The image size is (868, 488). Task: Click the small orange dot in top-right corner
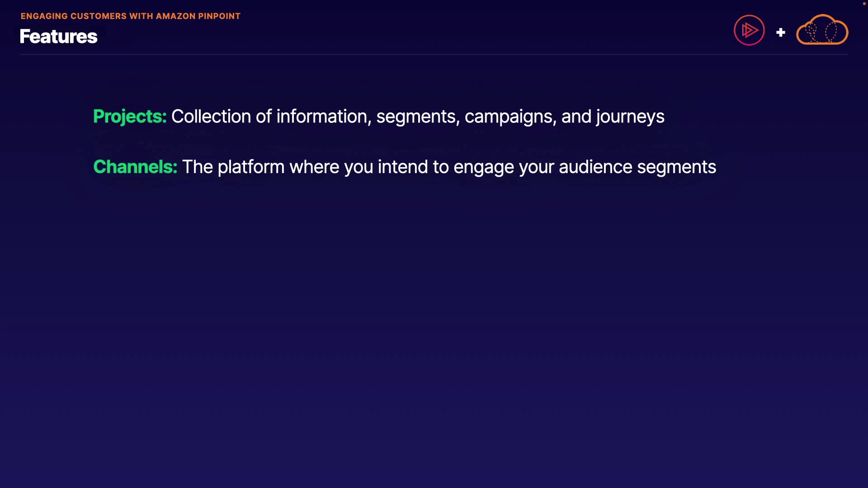[864, 4]
